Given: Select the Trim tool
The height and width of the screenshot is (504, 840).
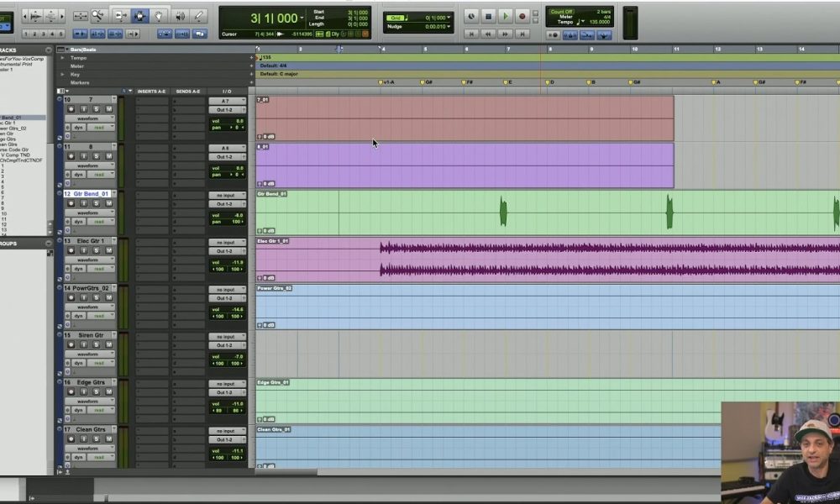Looking at the screenshot, I should tap(119, 14).
